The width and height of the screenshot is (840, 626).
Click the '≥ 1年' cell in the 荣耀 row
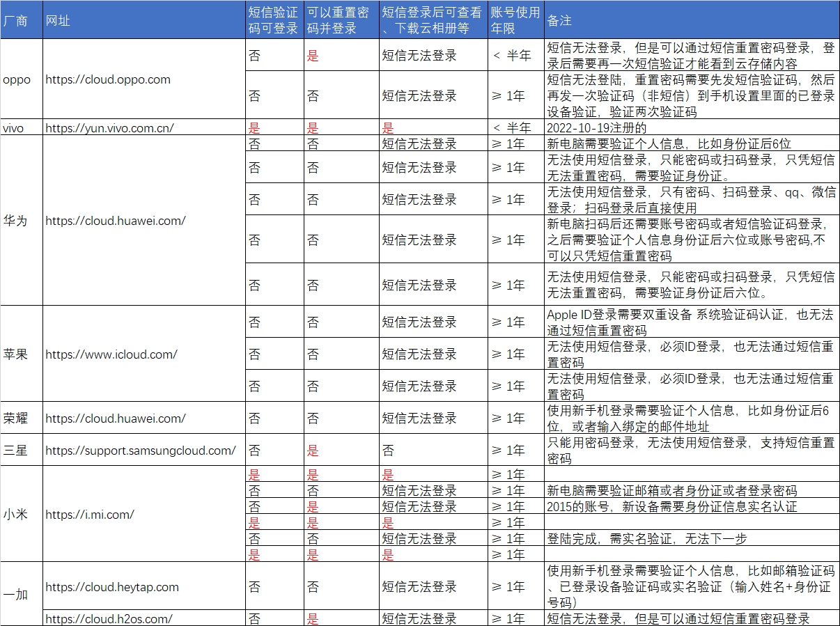tap(515, 418)
